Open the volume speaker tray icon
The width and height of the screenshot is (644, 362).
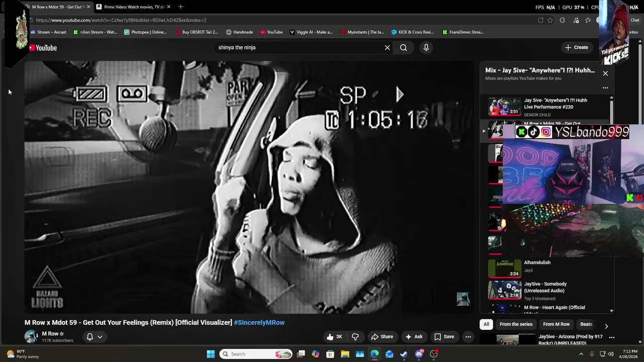(611, 354)
